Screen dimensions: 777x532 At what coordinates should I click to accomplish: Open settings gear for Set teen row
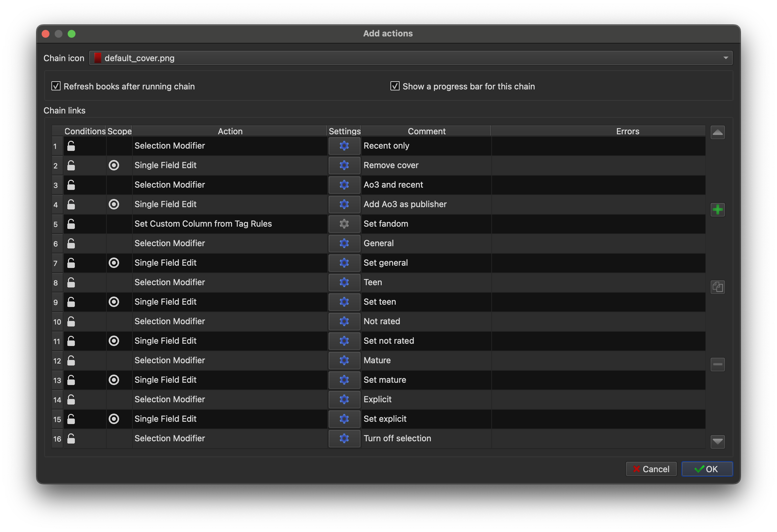(x=344, y=302)
